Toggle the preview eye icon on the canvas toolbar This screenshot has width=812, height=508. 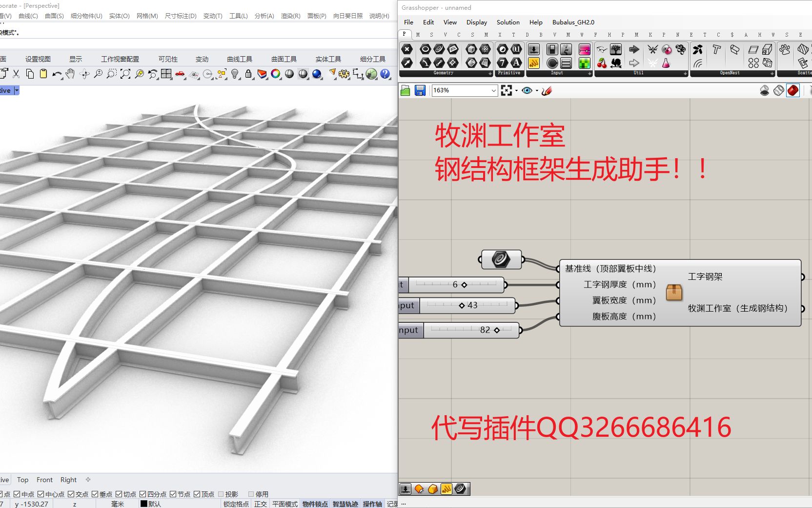[x=527, y=90]
